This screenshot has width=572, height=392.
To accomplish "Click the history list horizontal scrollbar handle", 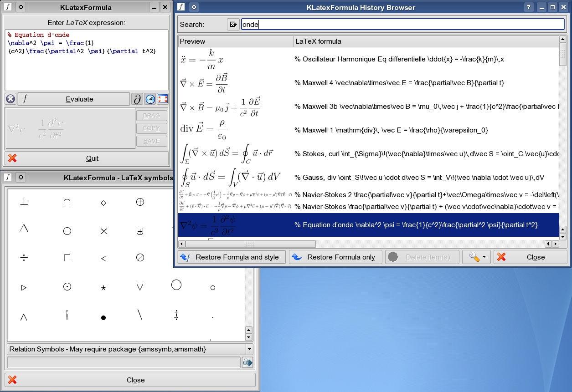I will coord(250,244).
